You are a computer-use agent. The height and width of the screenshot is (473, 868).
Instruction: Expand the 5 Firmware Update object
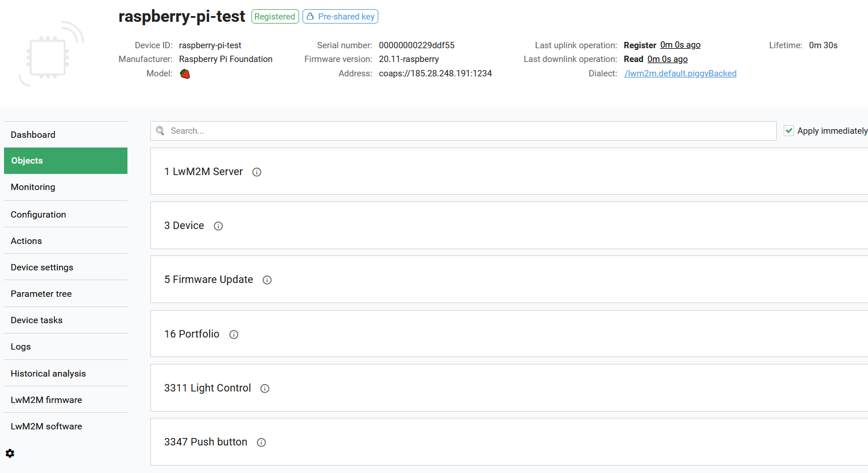pyautogui.click(x=509, y=280)
